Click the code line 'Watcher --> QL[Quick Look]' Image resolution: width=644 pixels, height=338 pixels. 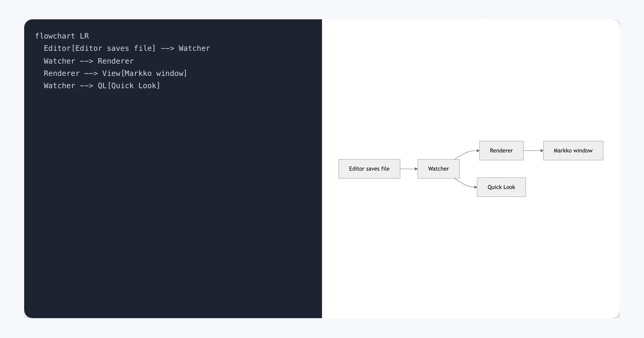point(102,86)
